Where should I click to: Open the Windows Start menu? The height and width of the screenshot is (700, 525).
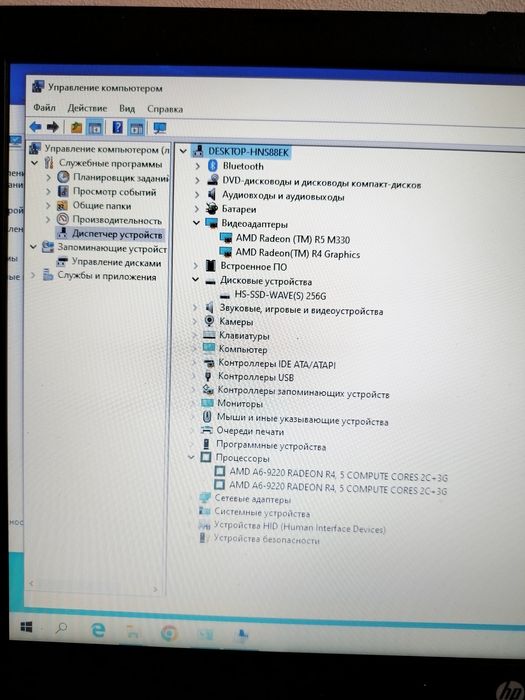pos(26,627)
